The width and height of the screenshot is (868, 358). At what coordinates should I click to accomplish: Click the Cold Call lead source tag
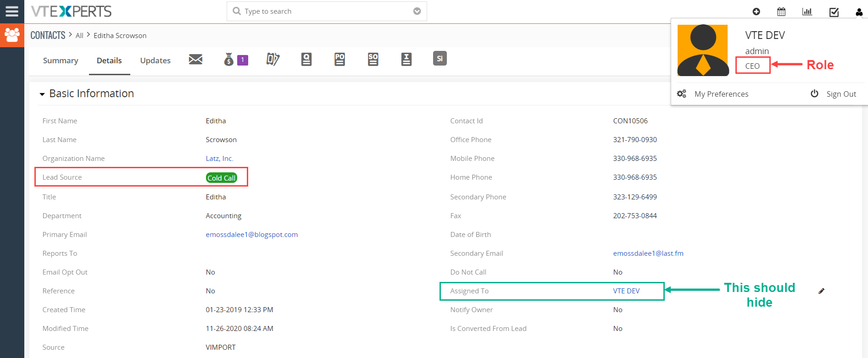point(222,178)
